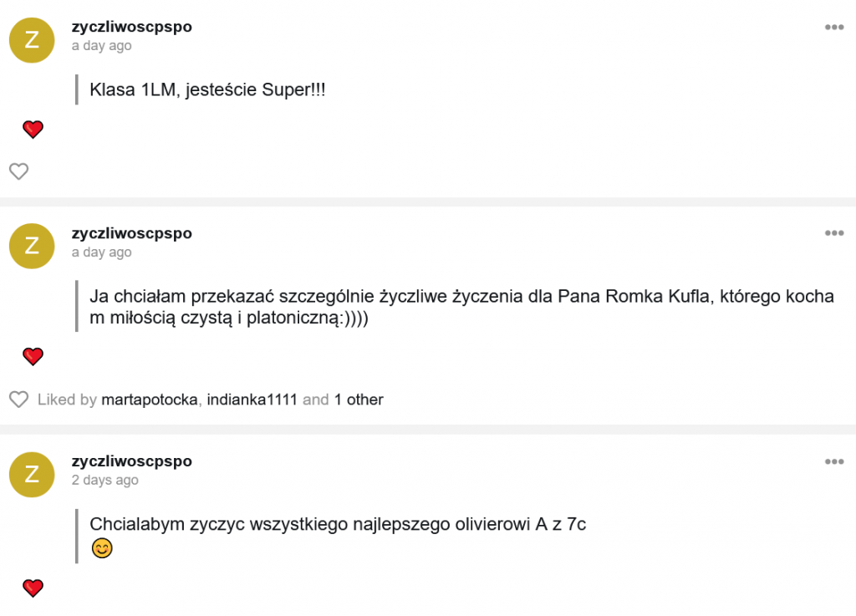Open the three-dot menu on the Romka Kufla post
The height and width of the screenshot is (616, 856).
click(x=833, y=233)
